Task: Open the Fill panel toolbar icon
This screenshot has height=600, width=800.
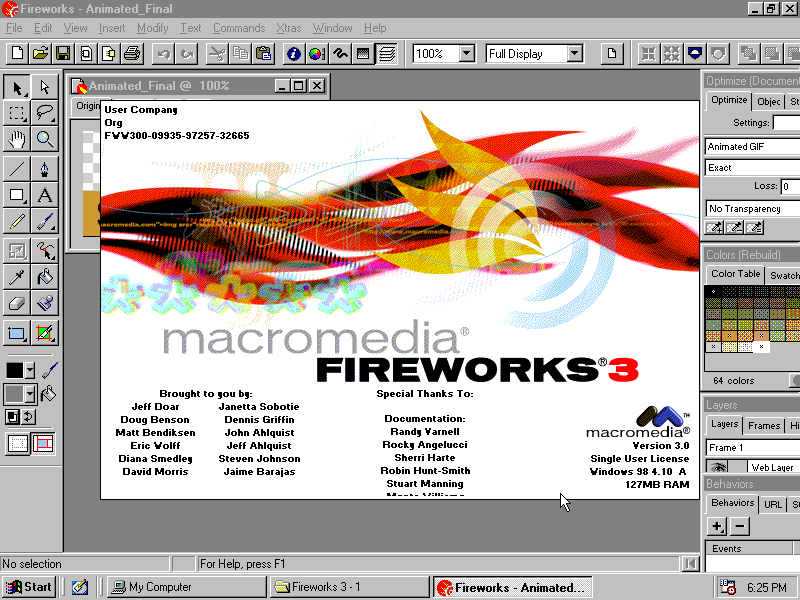Action: coord(363,54)
